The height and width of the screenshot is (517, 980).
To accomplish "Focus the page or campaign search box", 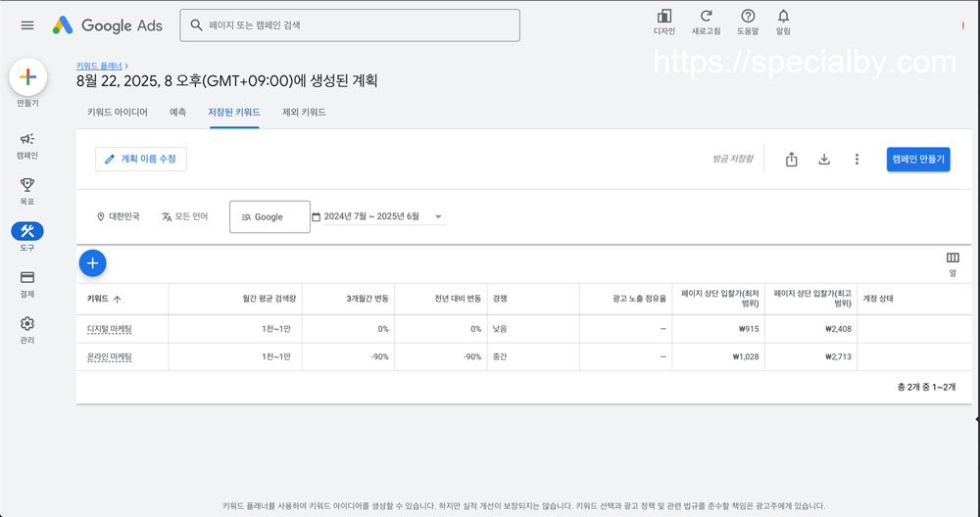I will click(x=350, y=25).
